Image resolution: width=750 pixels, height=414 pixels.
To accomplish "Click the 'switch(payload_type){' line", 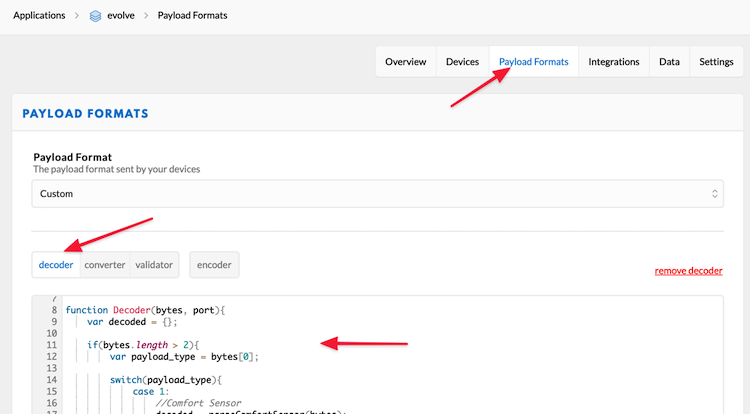I will tap(166, 380).
